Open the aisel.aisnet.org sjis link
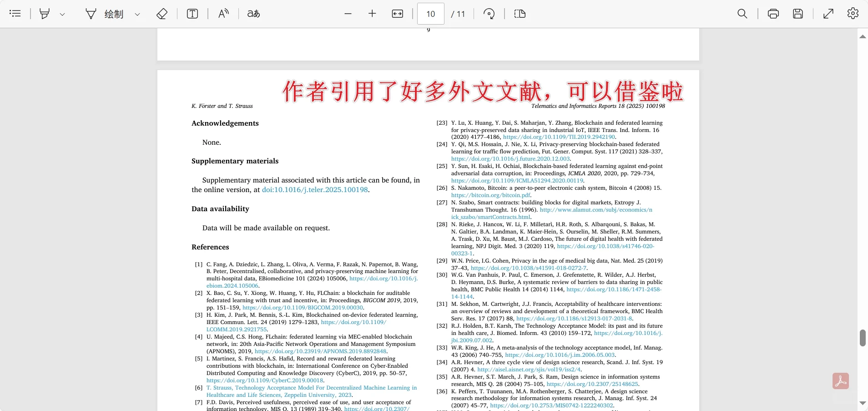Viewport: 868px width, 411px height. coord(529,370)
